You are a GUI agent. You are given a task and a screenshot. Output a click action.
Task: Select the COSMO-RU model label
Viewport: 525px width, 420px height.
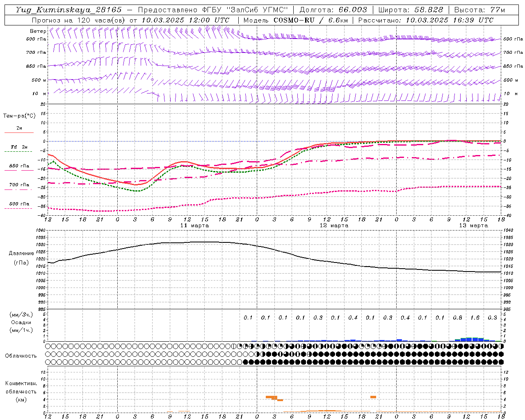coord(291,20)
